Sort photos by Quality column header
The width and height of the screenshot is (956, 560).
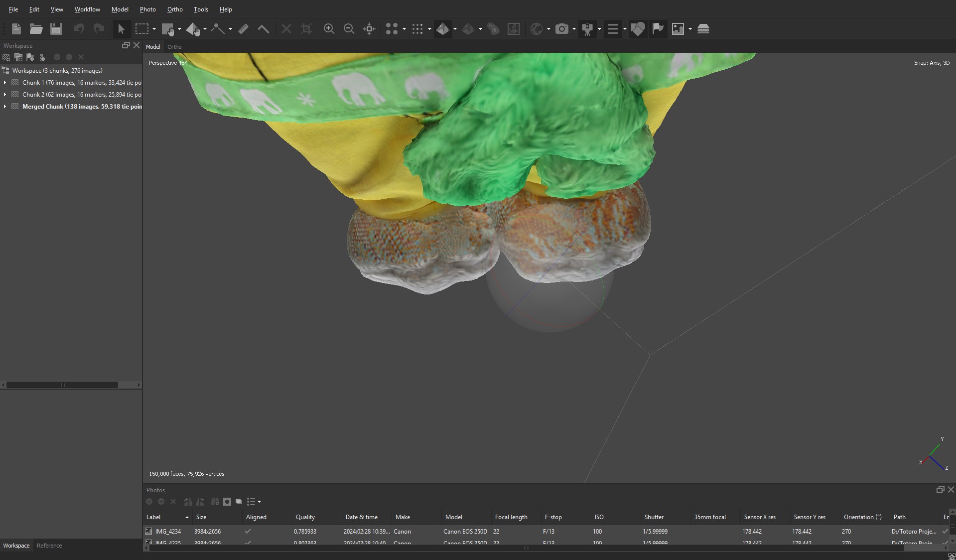coord(305,517)
